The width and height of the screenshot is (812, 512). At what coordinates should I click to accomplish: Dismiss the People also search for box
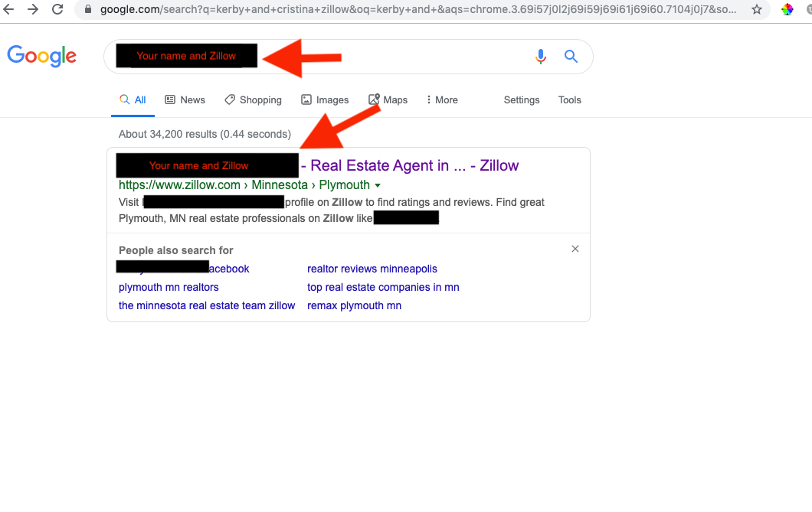point(575,249)
